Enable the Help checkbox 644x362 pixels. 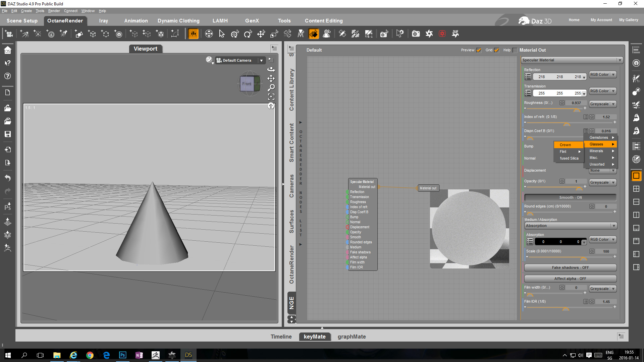tap(515, 50)
